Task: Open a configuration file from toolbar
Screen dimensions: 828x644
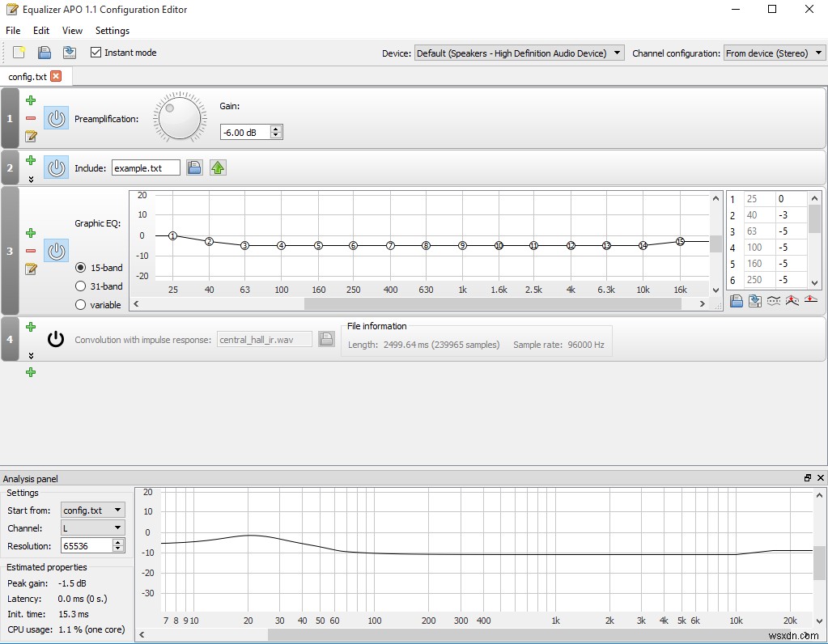Action: pos(45,53)
